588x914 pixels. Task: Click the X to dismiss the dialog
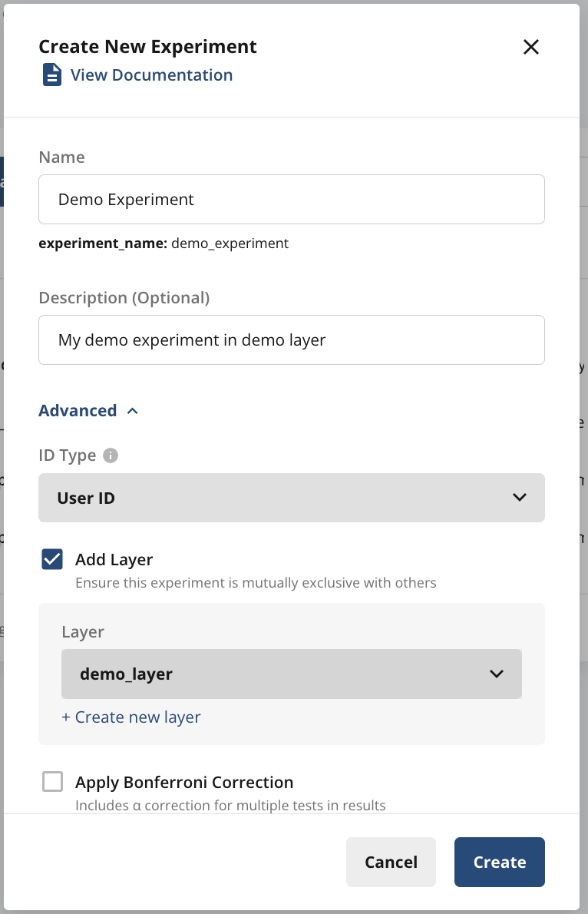pyautogui.click(x=530, y=47)
